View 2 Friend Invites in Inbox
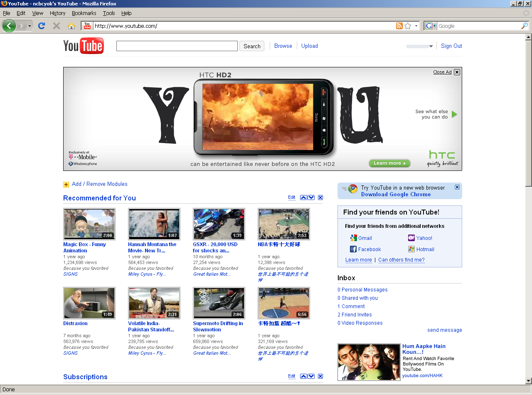 355,315
